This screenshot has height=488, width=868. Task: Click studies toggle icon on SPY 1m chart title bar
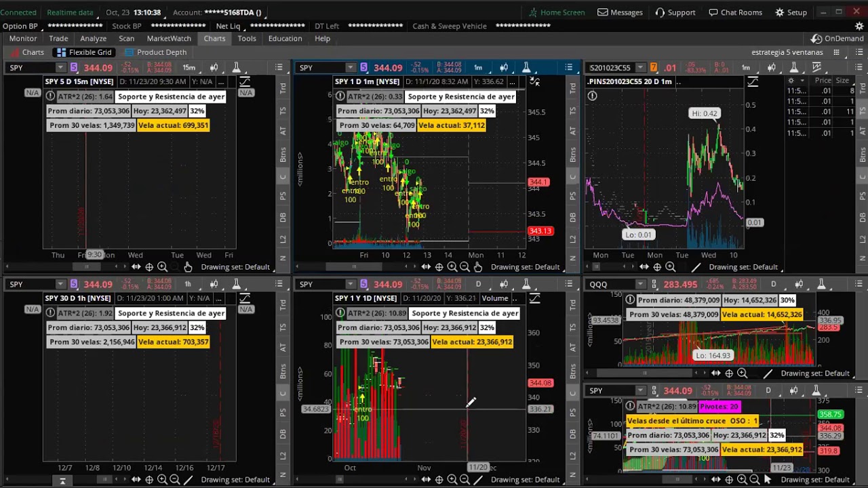click(534, 81)
